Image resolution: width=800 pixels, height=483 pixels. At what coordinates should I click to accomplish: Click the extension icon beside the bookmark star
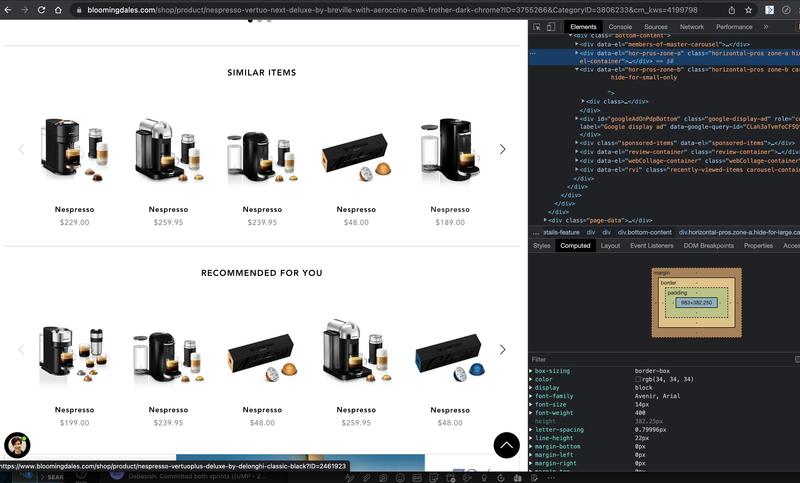769,10
